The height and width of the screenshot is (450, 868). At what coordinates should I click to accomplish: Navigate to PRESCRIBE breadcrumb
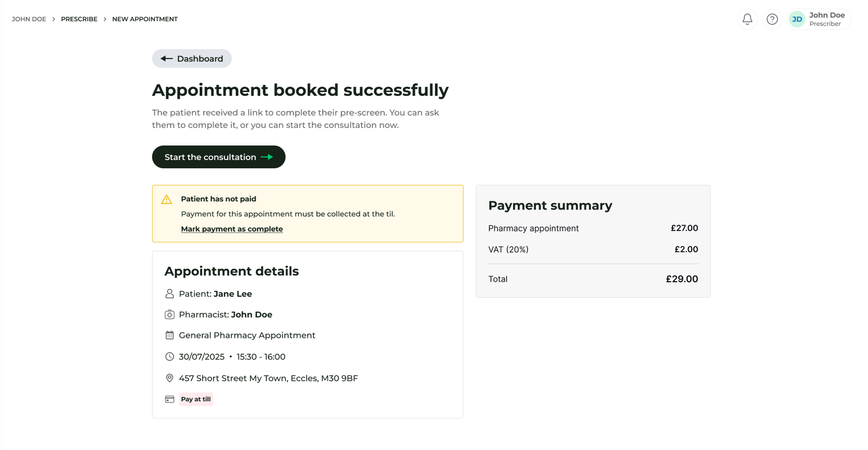tap(79, 19)
